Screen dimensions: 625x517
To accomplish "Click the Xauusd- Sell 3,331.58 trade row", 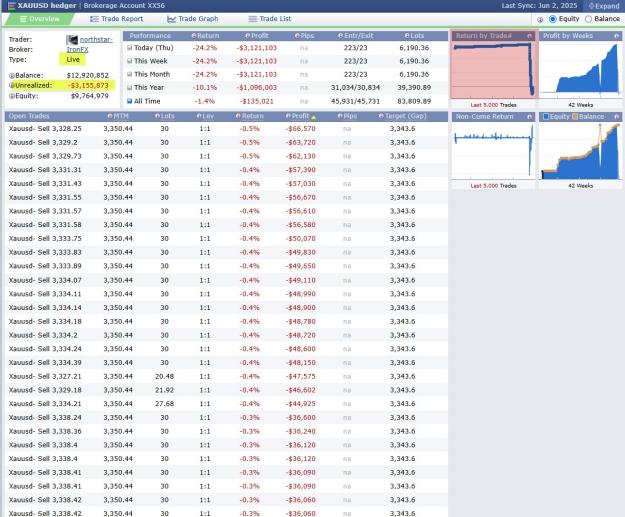I will [x=226, y=225].
